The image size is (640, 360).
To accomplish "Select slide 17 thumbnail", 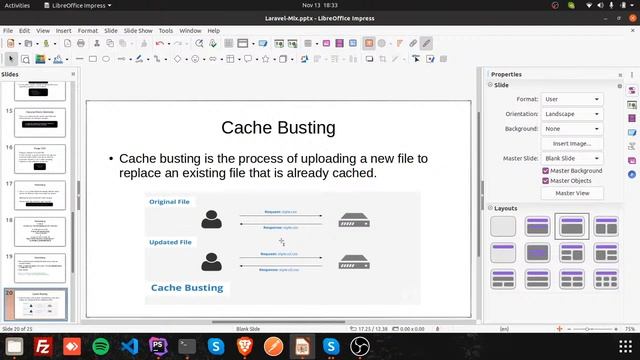I will pos(40,195).
